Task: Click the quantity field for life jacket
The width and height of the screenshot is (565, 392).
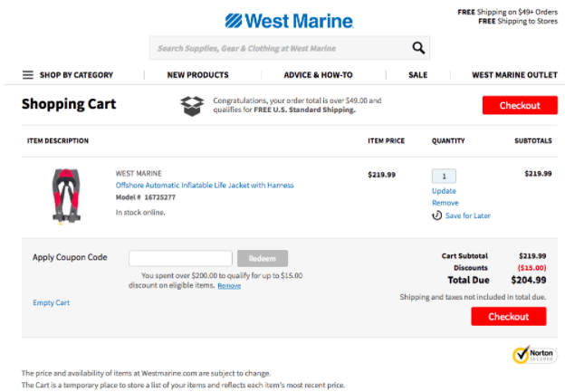Action: click(x=444, y=176)
